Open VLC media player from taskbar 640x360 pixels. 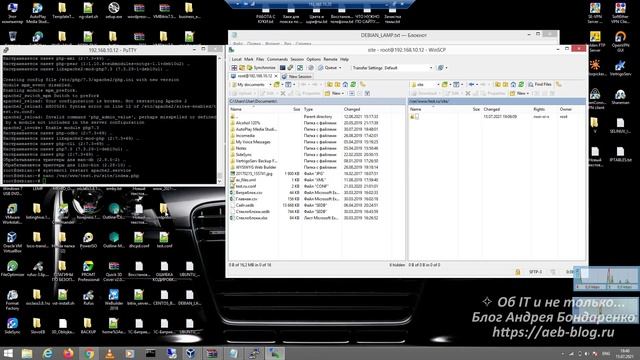(109, 353)
